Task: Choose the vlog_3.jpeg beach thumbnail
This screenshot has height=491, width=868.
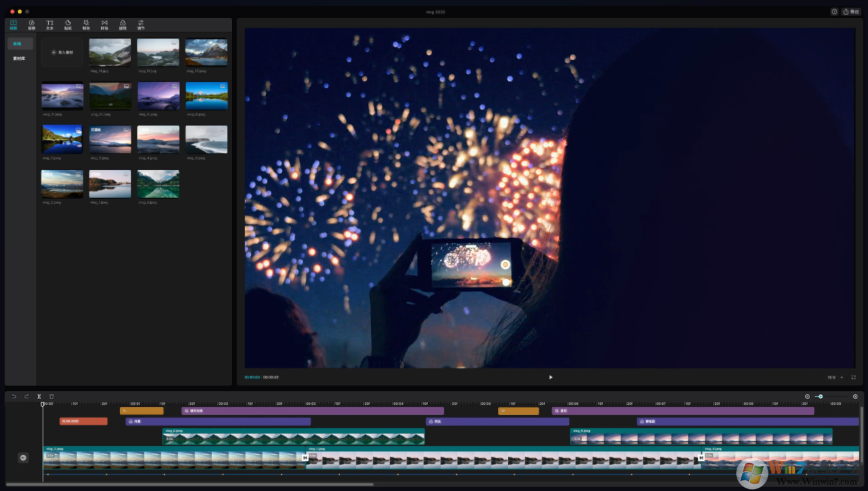Action: [x=206, y=139]
